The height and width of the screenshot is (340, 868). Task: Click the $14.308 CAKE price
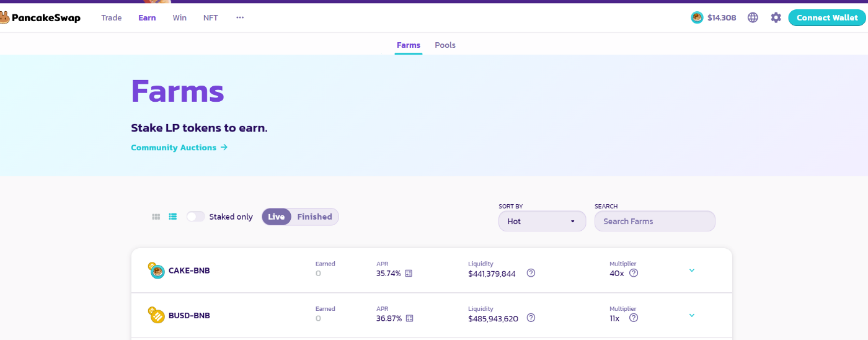[x=722, y=18]
